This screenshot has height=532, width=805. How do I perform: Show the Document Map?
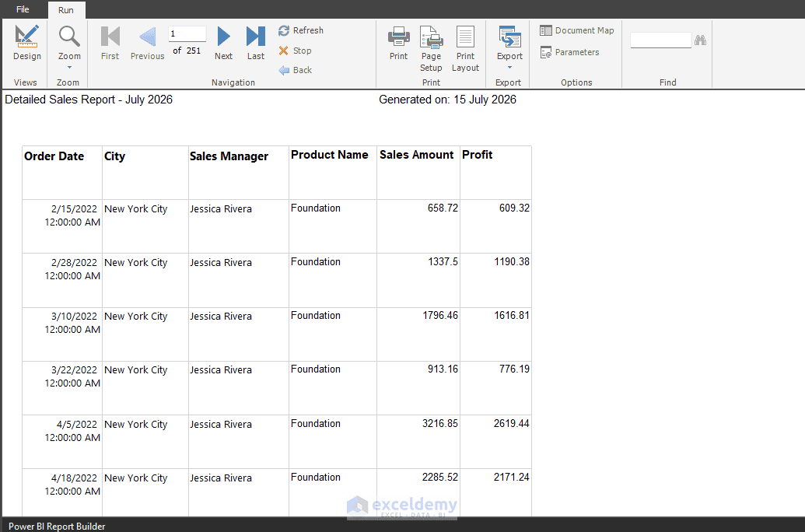click(577, 30)
